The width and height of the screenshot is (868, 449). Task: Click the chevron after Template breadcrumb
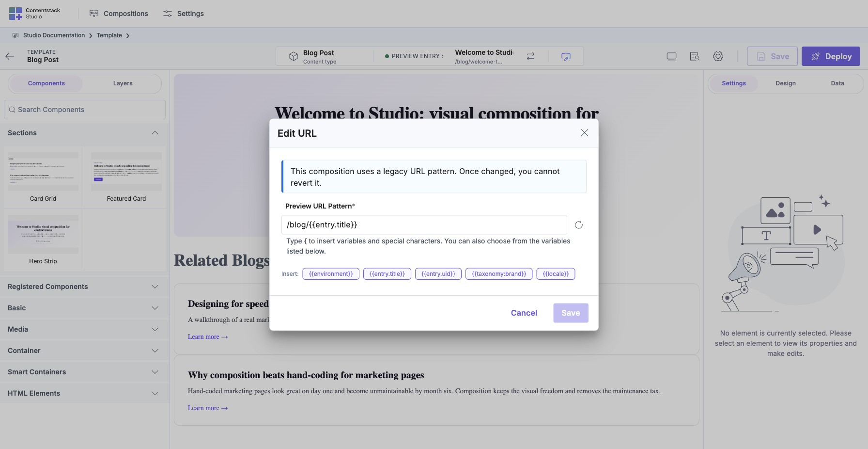(128, 36)
